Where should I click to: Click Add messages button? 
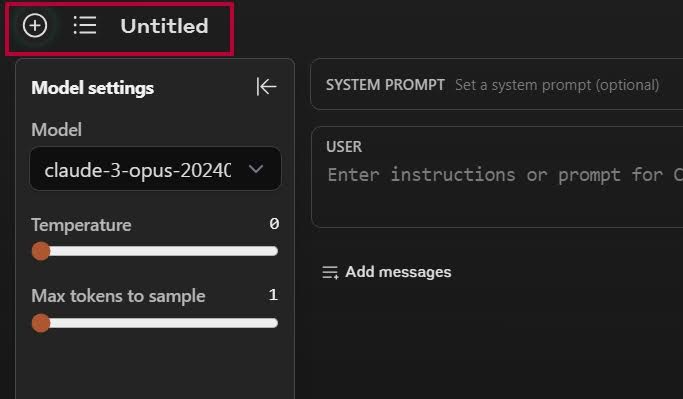click(x=387, y=272)
